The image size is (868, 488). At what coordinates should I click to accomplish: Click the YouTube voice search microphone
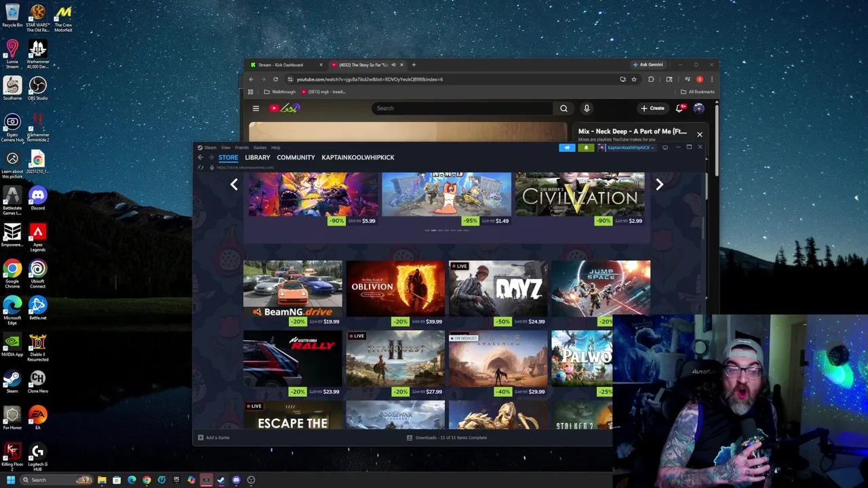click(x=587, y=108)
